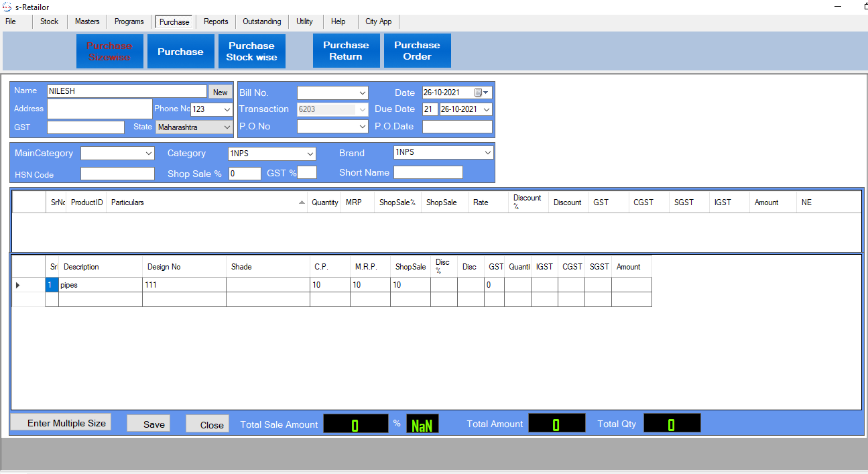Open the Brand dropdown showing 1NPS
This screenshot has height=474, width=868.
pos(487,153)
